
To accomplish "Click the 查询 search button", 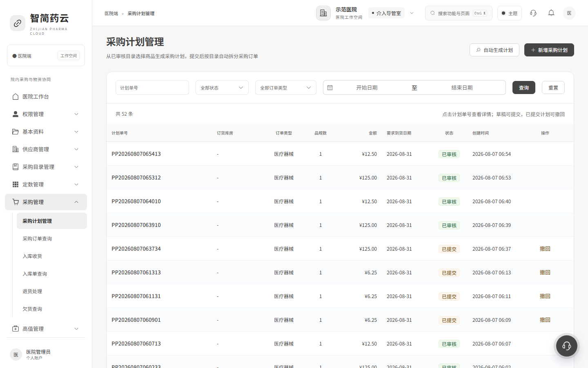I will click(x=524, y=88).
